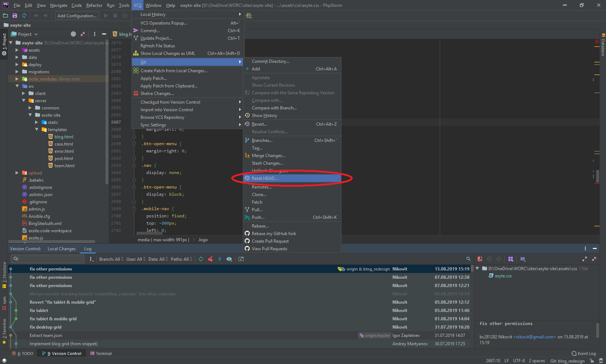Open Version Control panel options
Image resolution: width=606 pixels, height=364 pixels.
tap(585, 248)
